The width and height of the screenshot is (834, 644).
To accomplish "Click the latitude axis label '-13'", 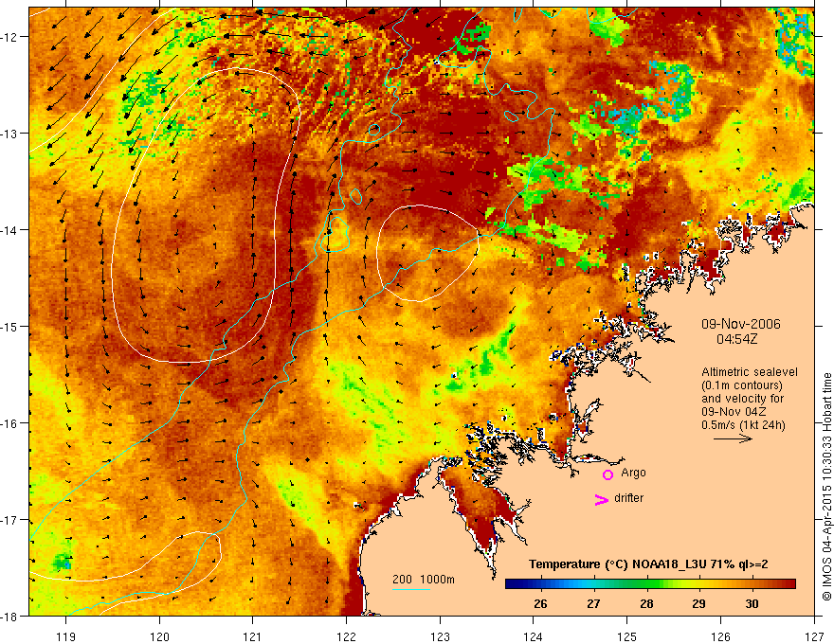I will (10, 134).
